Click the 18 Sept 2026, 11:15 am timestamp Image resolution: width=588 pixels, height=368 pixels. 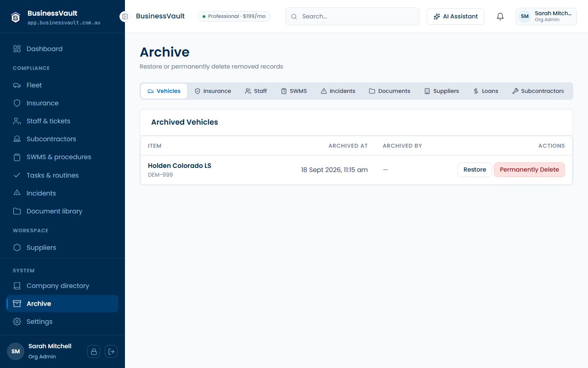pos(334,170)
